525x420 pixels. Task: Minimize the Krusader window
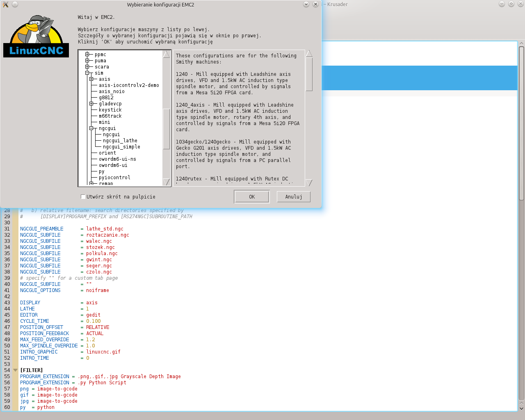(x=502, y=4)
